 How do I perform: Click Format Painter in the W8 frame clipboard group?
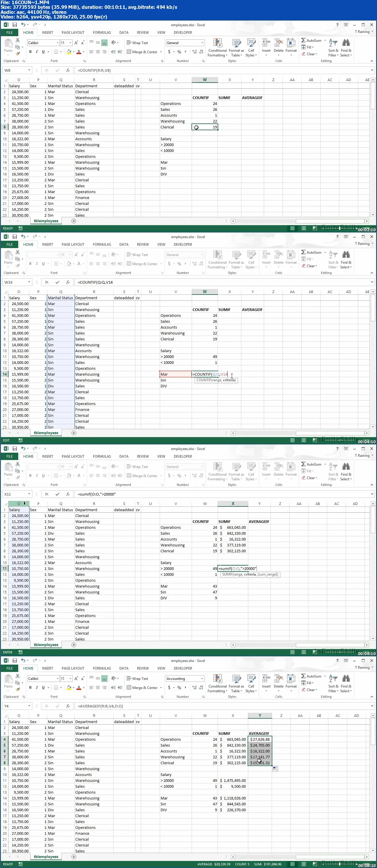pyautogui.click(x=18, y=53)
